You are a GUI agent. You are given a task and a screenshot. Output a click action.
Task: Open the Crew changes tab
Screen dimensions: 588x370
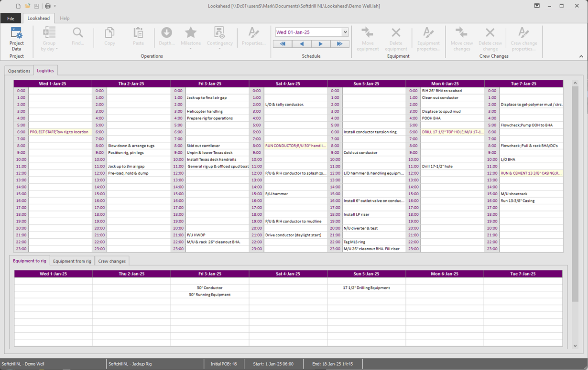click(x=112, y=261)
